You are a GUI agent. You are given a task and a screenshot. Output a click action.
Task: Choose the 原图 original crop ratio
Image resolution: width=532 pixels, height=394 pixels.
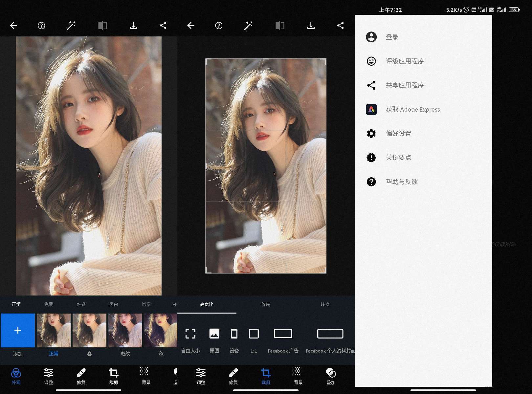tap(214, 340)
